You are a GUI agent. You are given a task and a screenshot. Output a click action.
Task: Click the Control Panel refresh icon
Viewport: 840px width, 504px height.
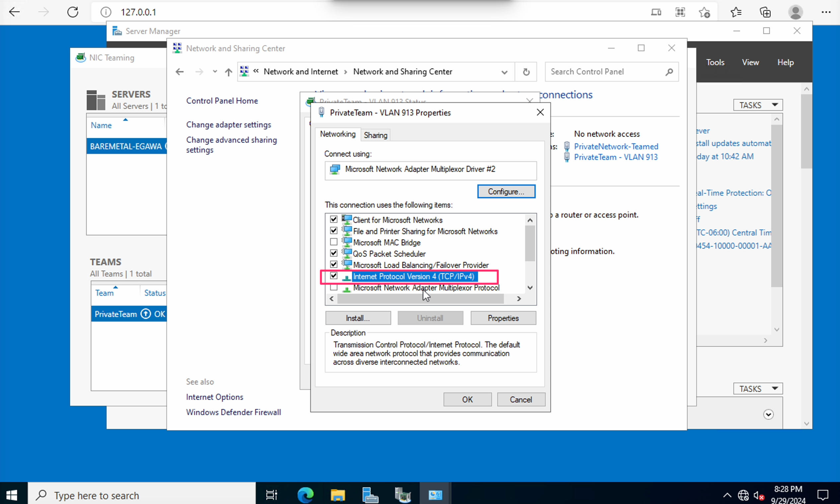[526, 72]
